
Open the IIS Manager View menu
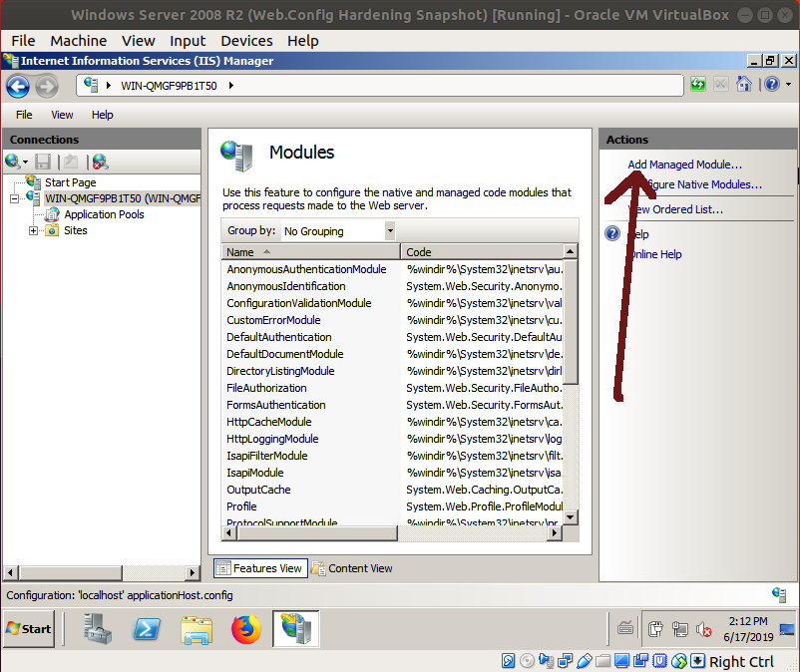pos(62,115)
